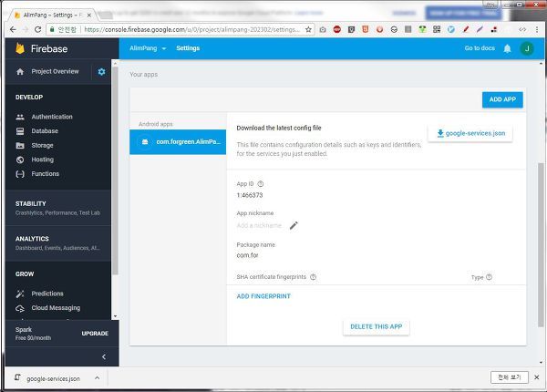
Task: Click the QR code extension icon
Action: pyautogui.click(x=437, y=30)
